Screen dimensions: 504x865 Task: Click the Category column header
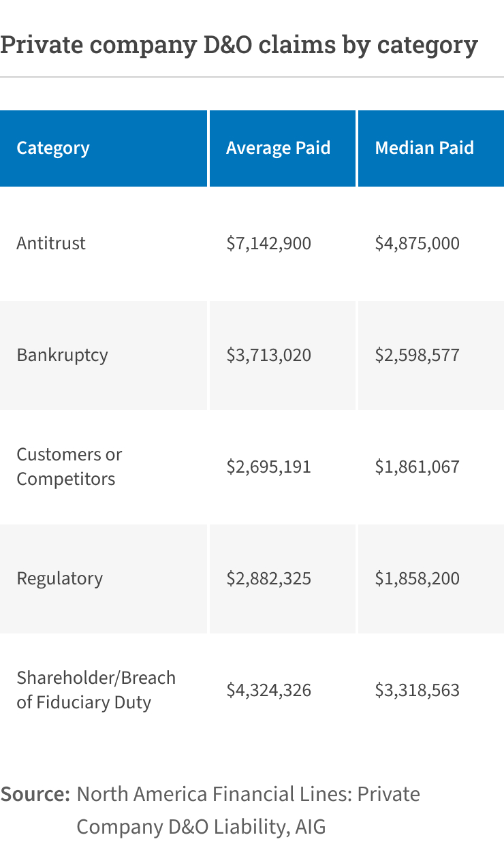click(x=53, y=148)
